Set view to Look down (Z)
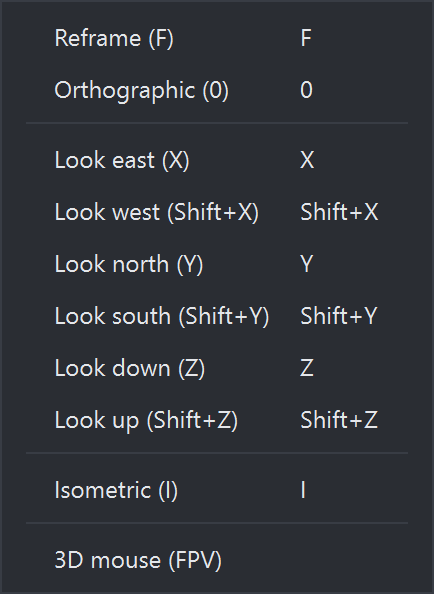 point(217,368)
